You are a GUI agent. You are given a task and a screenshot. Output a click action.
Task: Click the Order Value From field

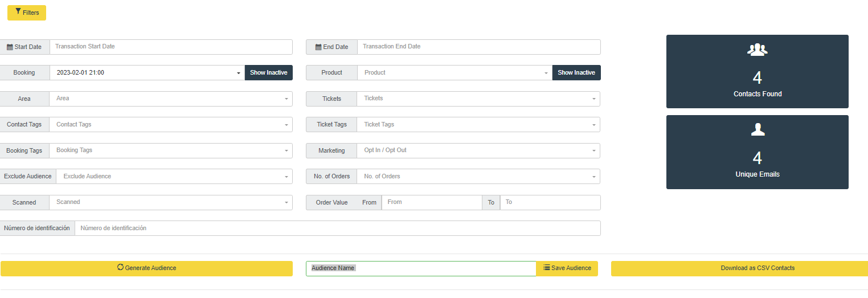point(432,202)
